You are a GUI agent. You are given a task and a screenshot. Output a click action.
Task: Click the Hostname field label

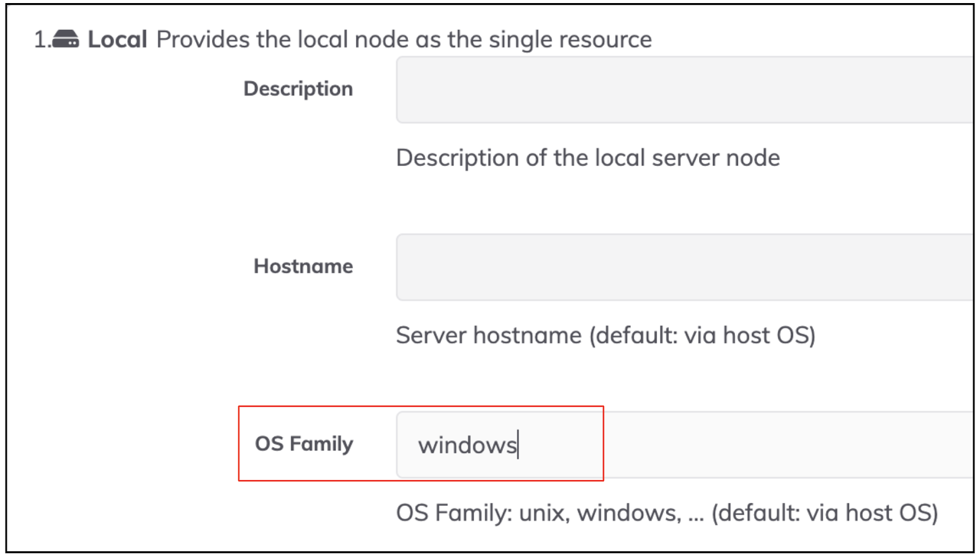point(303,266)
